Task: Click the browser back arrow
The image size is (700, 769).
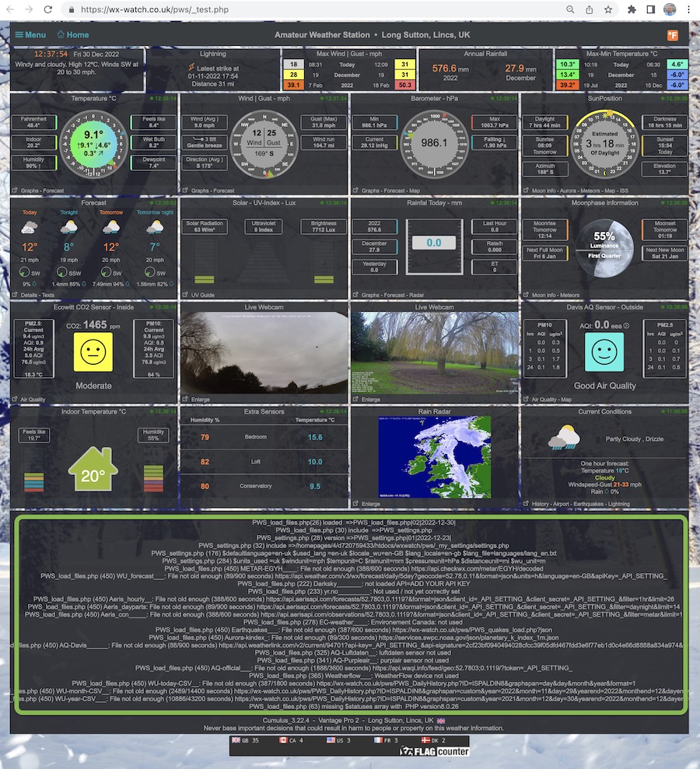Action: 10,9
